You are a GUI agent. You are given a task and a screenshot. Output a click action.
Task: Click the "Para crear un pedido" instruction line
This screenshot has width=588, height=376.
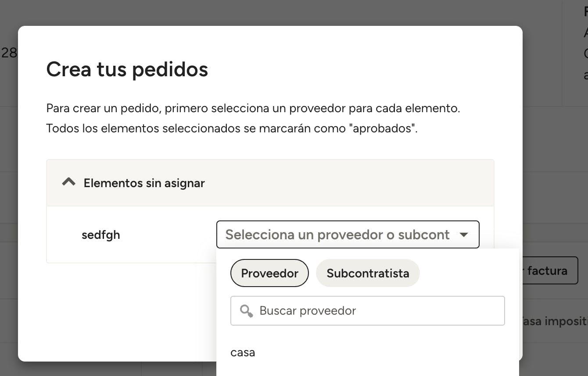click(253, 108)
